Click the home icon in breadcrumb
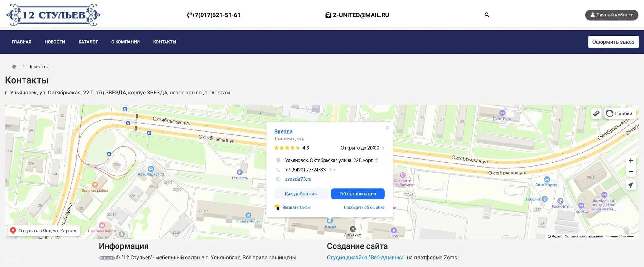Screen dimensions: 644x267 tap(14, 67)
